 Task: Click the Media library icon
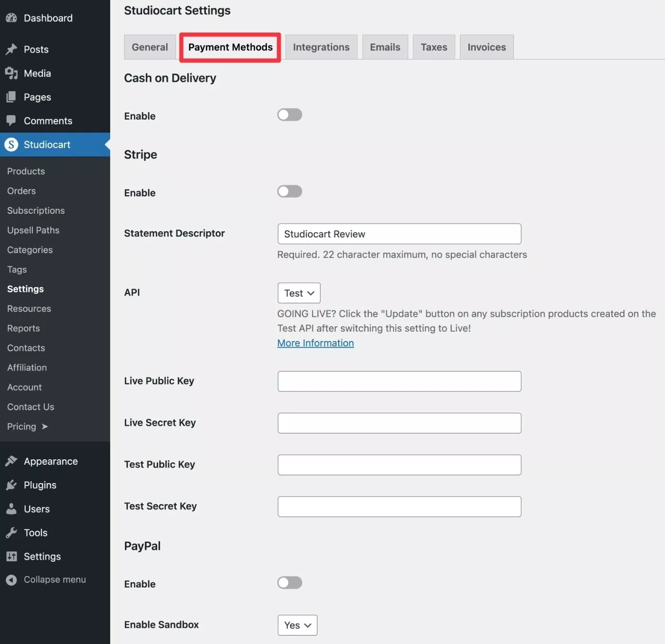pos(11,73)
